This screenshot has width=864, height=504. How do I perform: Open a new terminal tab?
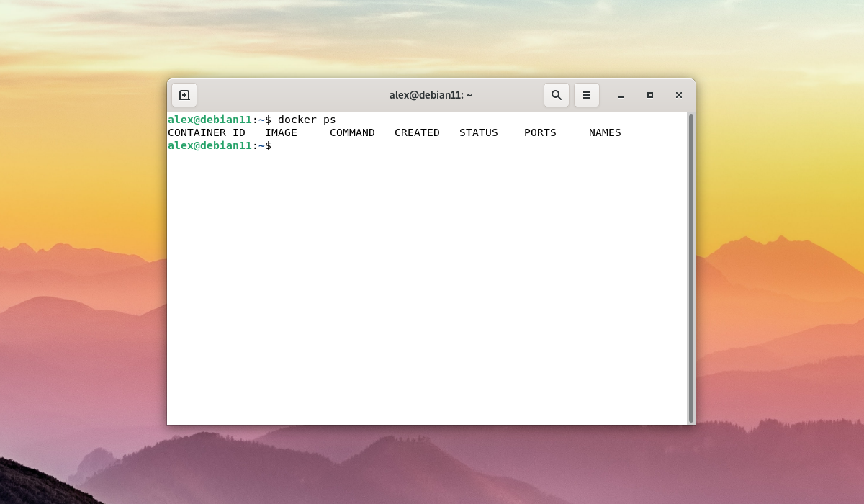coord(184,95)
